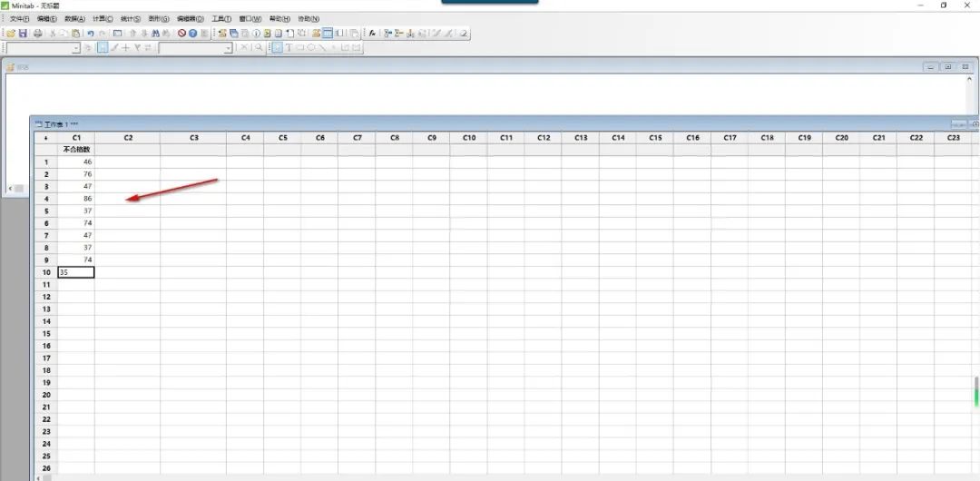Choose the line annotation tool
The image size is (980, 481).
click(x=322, y=47)
